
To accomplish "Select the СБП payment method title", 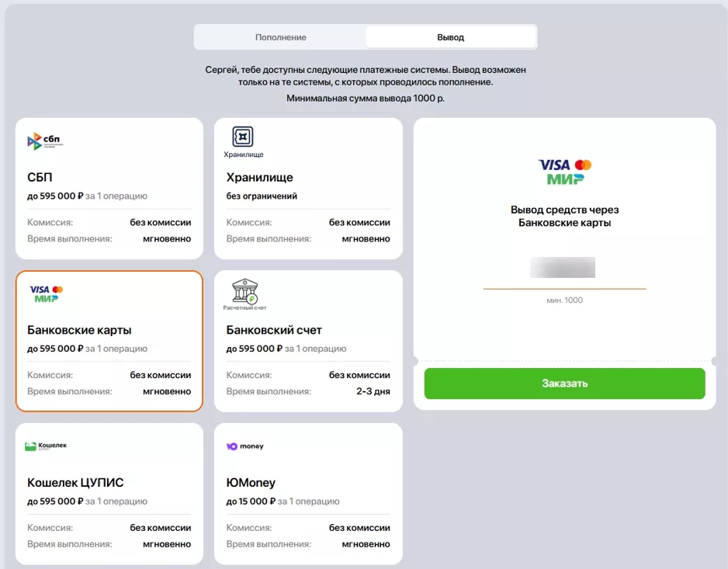I will (40, 178).
